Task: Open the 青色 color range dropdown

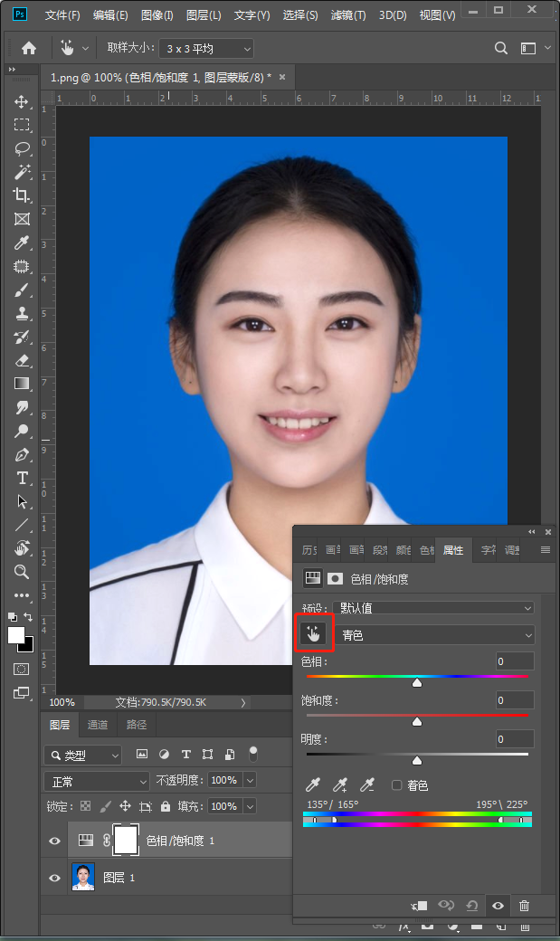Action: click(434, 635)
